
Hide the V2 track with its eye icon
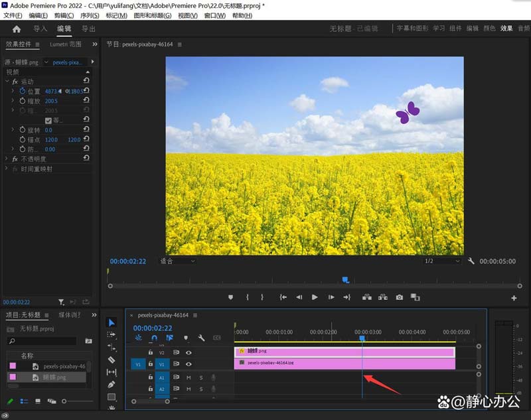189,352
